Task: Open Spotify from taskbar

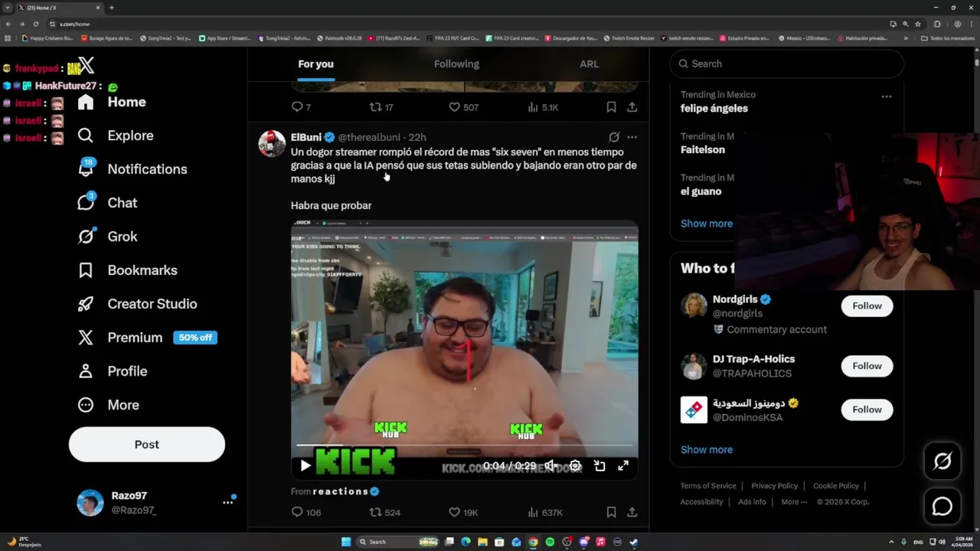Action: tap(550, 542)
